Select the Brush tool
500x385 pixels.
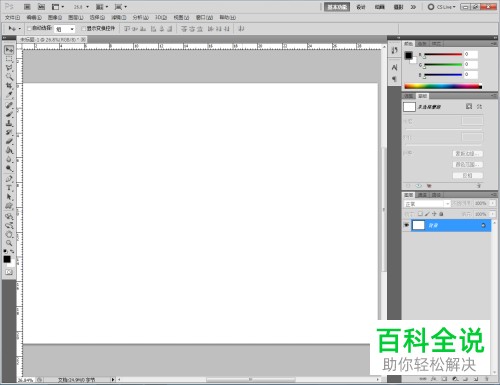tap(9, 114)
